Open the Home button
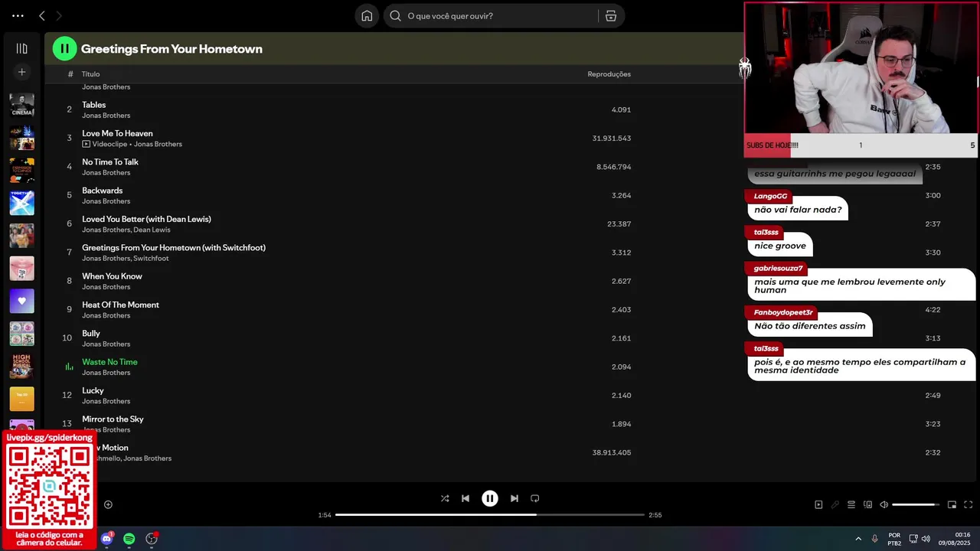 click(367, 15)
